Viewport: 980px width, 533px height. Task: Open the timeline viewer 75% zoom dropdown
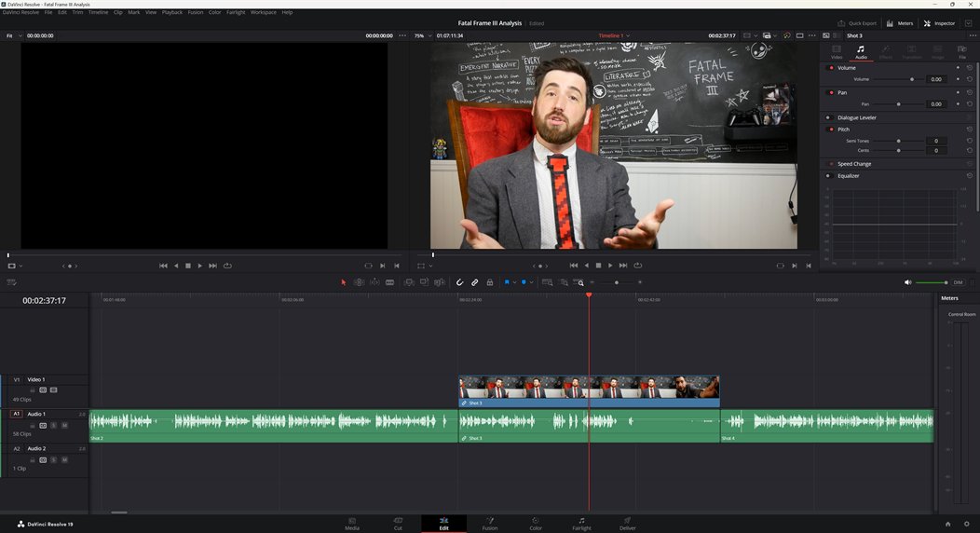[x=423, y=35]
